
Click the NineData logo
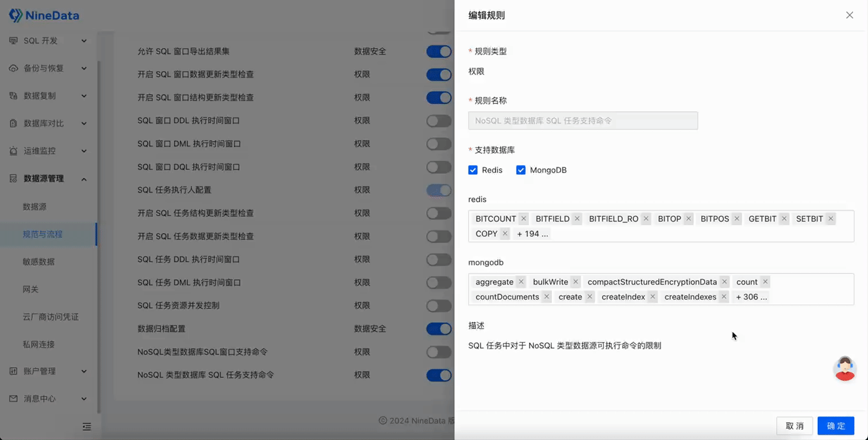[x=44, y=16]
